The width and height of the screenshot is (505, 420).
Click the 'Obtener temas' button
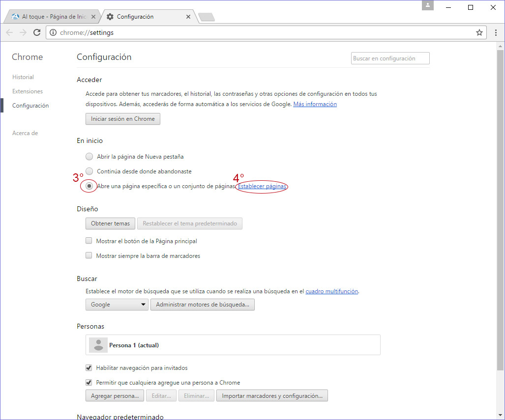pos(110,224)
